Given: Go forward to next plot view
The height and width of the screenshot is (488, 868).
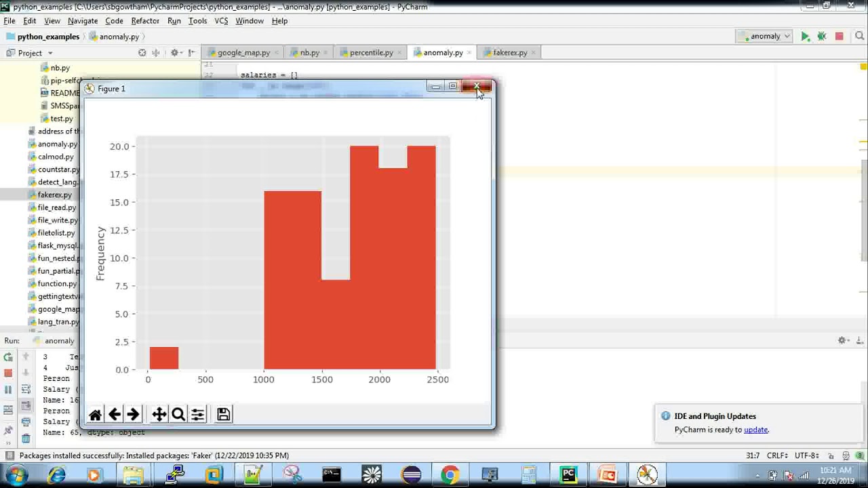Looking at the screenshot, I should pyautogui.click(x=133, y=415).
